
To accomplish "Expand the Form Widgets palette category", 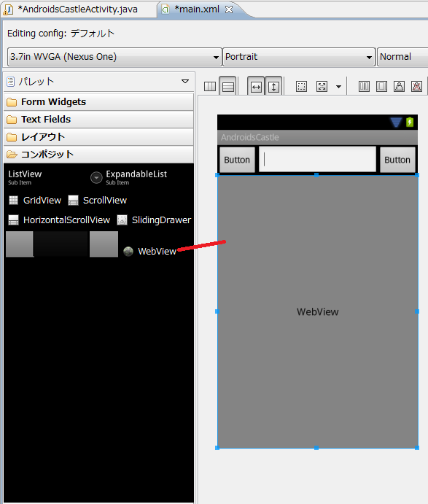I will tap(98, 102).
